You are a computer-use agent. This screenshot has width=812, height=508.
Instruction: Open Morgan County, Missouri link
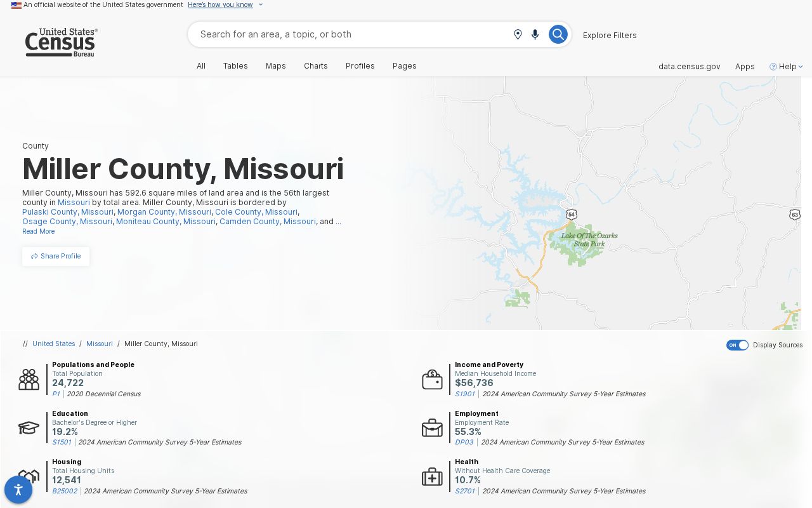pos(164,212)
